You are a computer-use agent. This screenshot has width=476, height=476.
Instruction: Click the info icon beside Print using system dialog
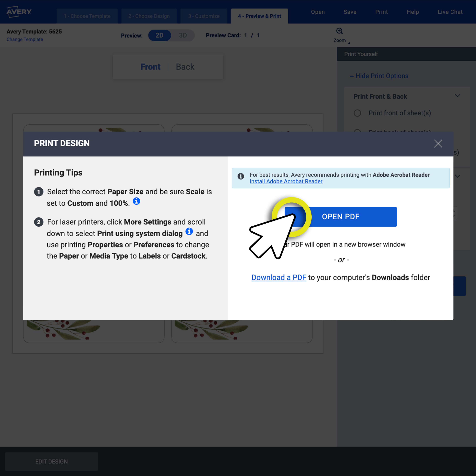click(189, 232)
